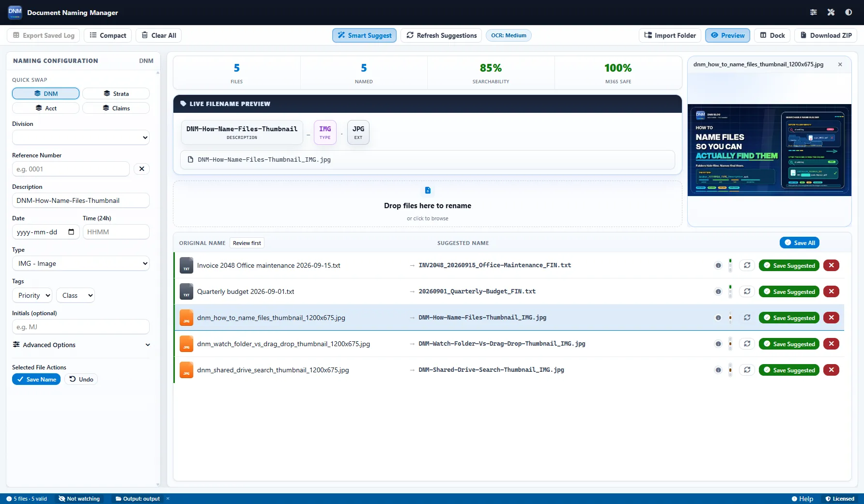Image resolution: width=864 pixels, height=504 pixels.
Task: Open the Division dropdown
Action: [81, 137]
